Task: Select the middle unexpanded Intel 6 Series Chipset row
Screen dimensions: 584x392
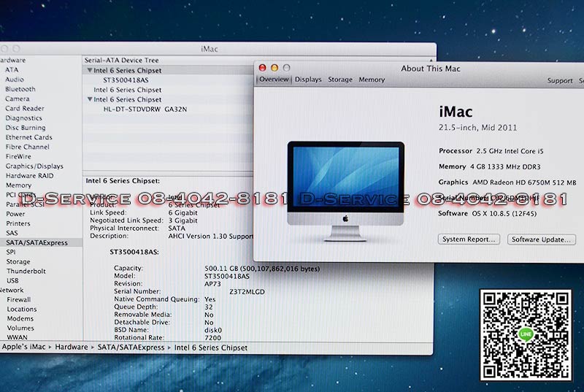Action: coord(127,90)
